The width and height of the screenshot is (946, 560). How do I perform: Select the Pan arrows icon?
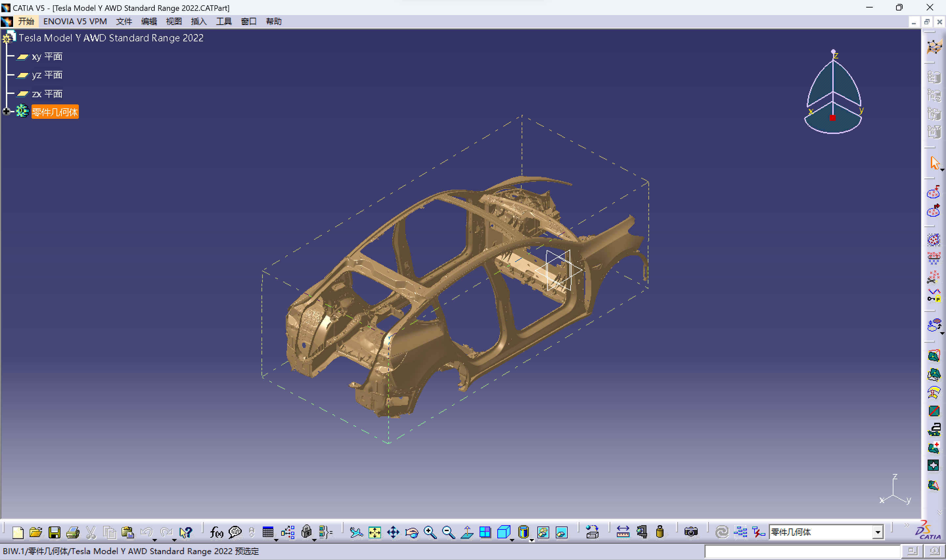[393, 532]
